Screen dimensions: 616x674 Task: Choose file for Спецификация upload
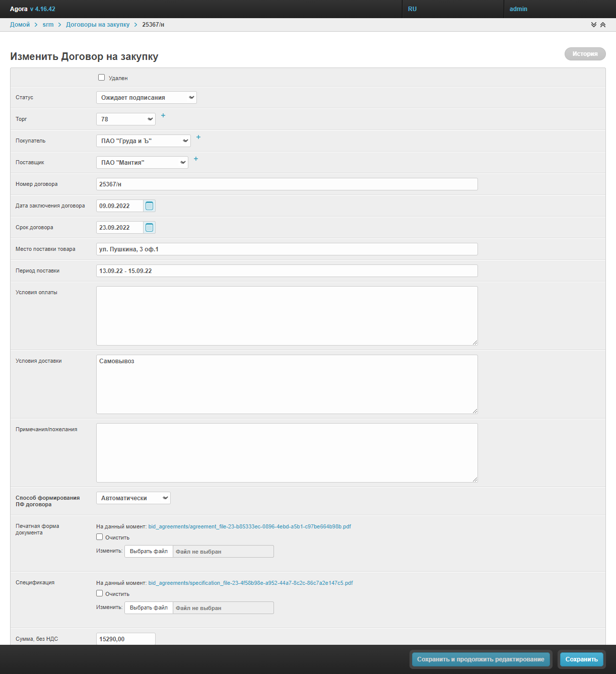click(x=149, y=608)
